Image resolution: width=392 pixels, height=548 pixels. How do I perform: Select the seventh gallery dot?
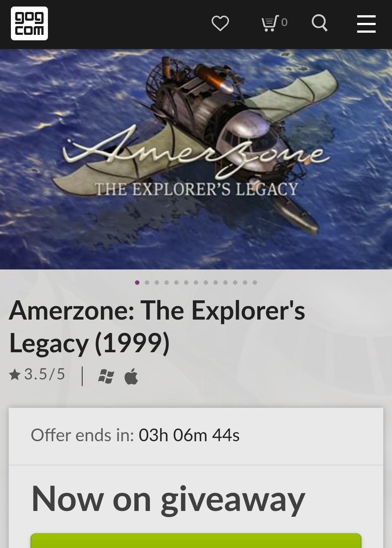[196, 283]
